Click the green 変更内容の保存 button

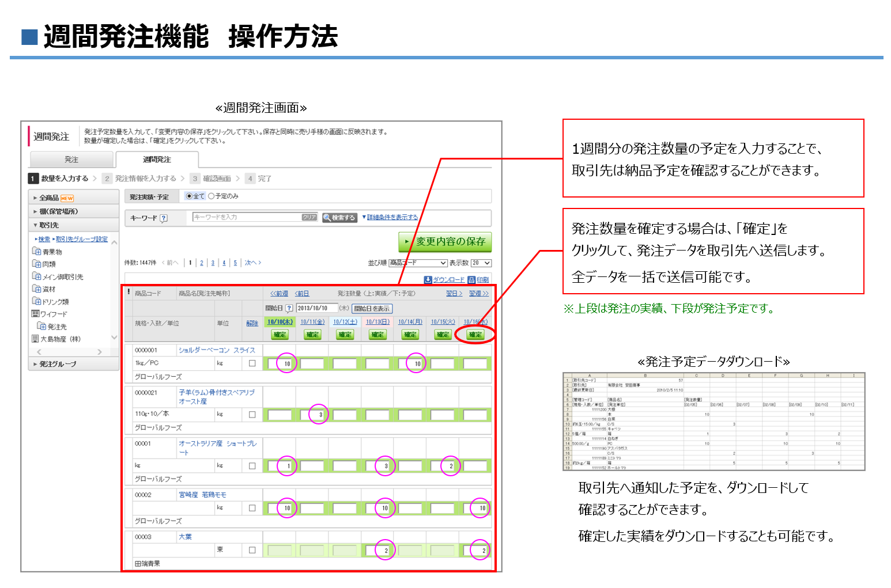(x=445, y=242)
